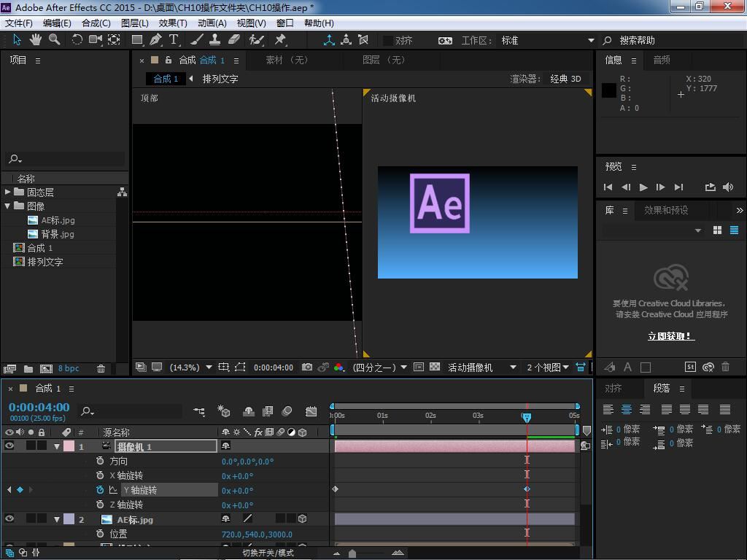
Task: Toggle the X 轴旋转 stopwatch
Action: [99, 475]
